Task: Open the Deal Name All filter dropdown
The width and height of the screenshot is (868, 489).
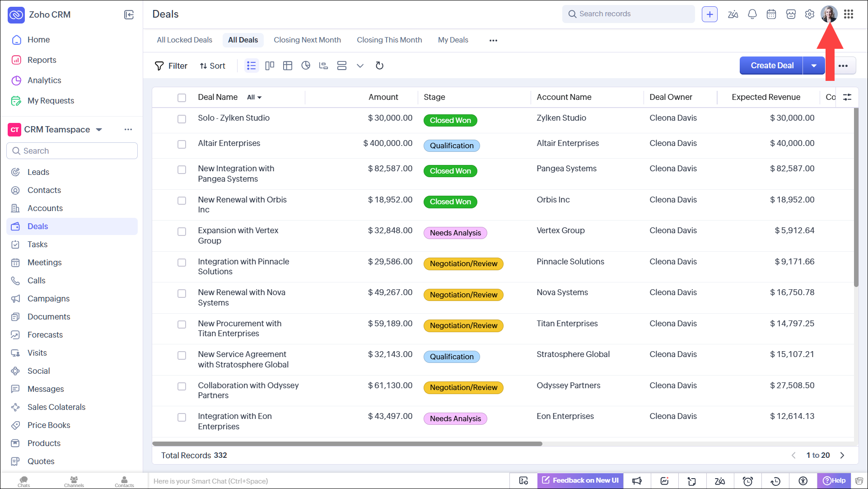Action: [x=254, y=98]
